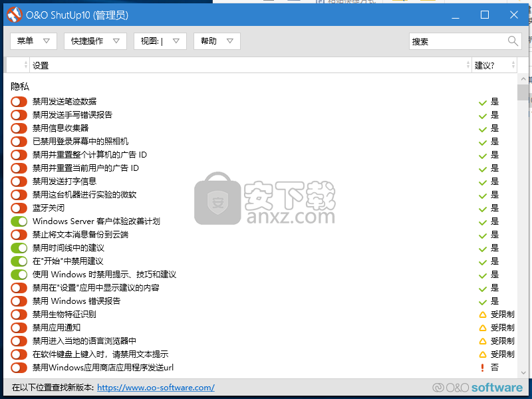Screen dimensions: 532x399
Task: Toggle 禁止将文本消息备份到云端 switch
Action: click(x=19, y=235)
